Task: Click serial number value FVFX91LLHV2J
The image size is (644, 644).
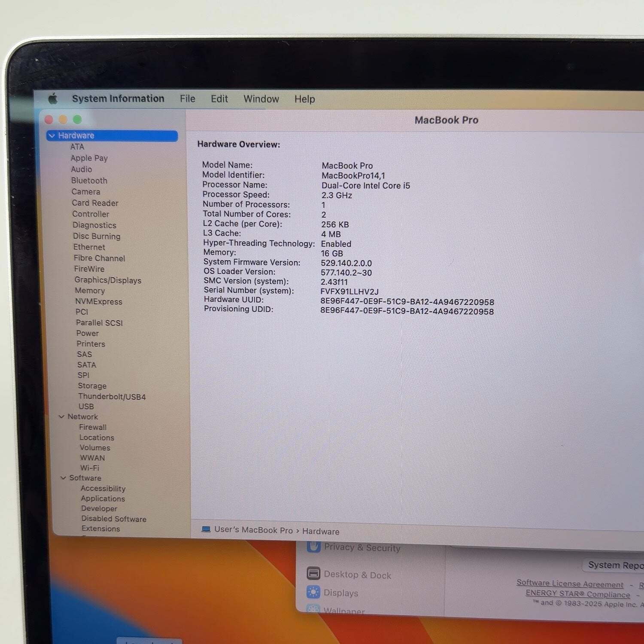Action: pos(349,292)
